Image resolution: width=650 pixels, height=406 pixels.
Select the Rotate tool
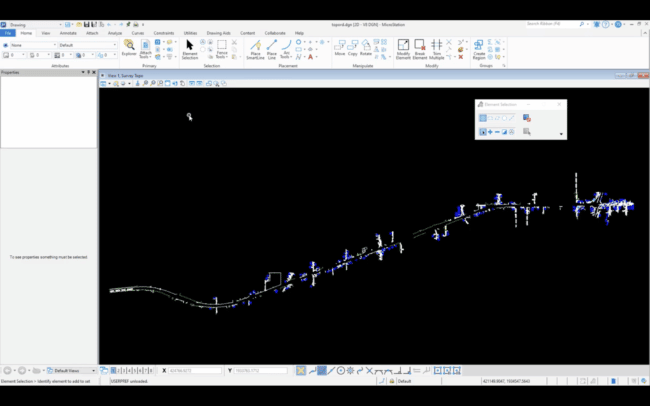[x=366, y=48]
